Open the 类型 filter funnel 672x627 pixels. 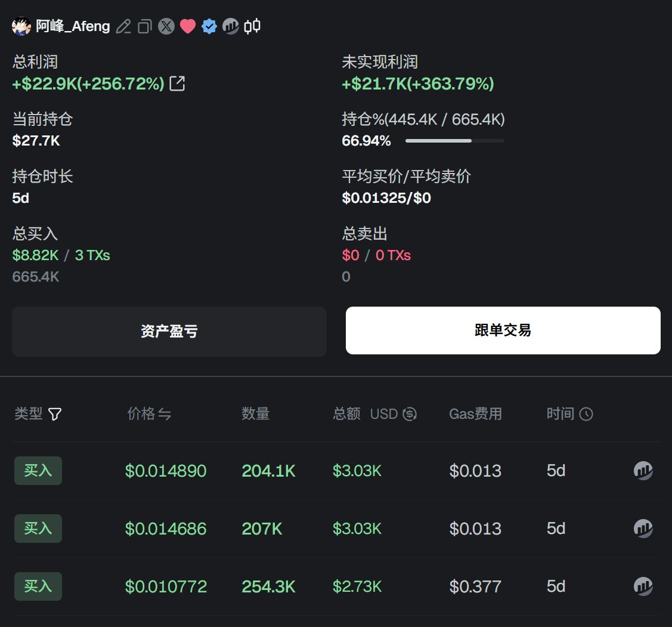coord(55,414)
